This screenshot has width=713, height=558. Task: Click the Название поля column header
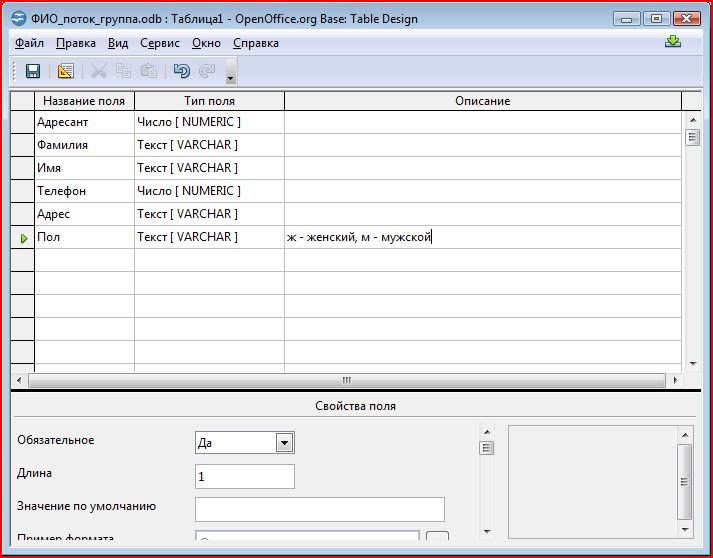pos(84,101)
